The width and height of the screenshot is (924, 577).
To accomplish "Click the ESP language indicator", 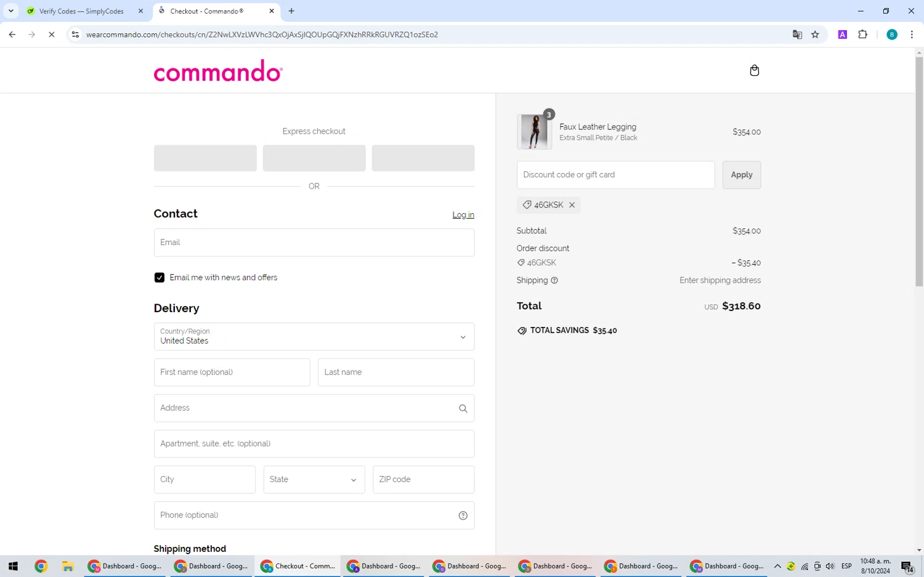I will click(846, 566).
